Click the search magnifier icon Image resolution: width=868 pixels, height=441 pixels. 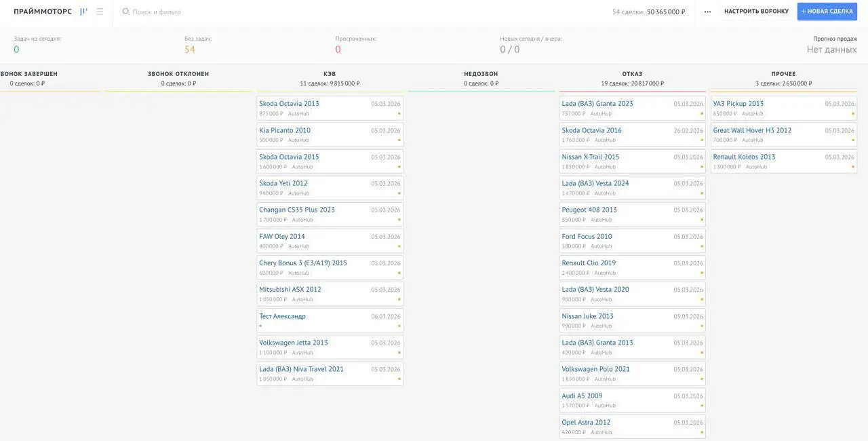125,12
